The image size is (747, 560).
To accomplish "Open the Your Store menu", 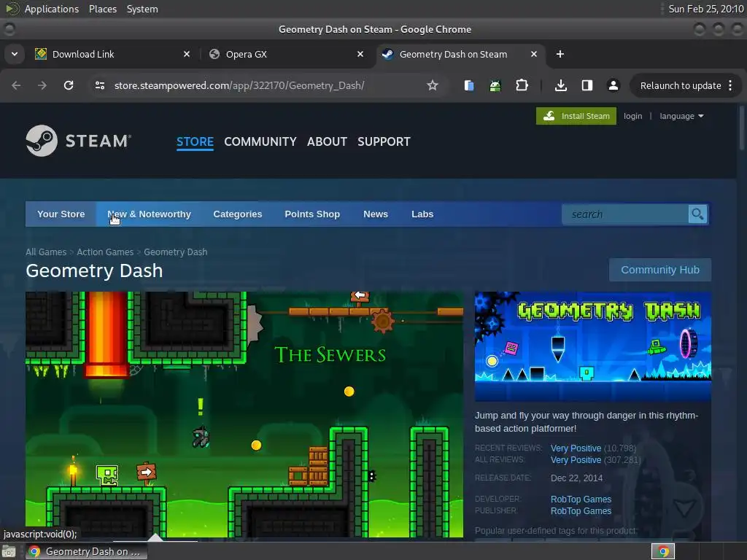I will coord(61,214).
